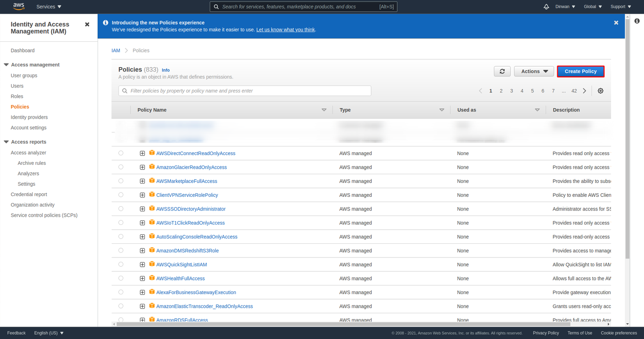
Task: Select the ClientVPNServiceRolePolicy radio button
Action: pyautogui.click(x=121, y=195)
